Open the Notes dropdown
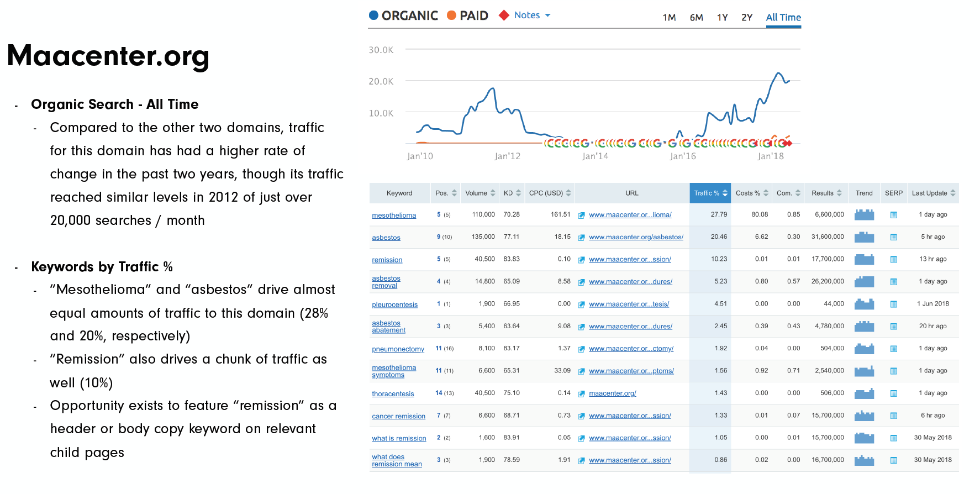 [532, 15]
